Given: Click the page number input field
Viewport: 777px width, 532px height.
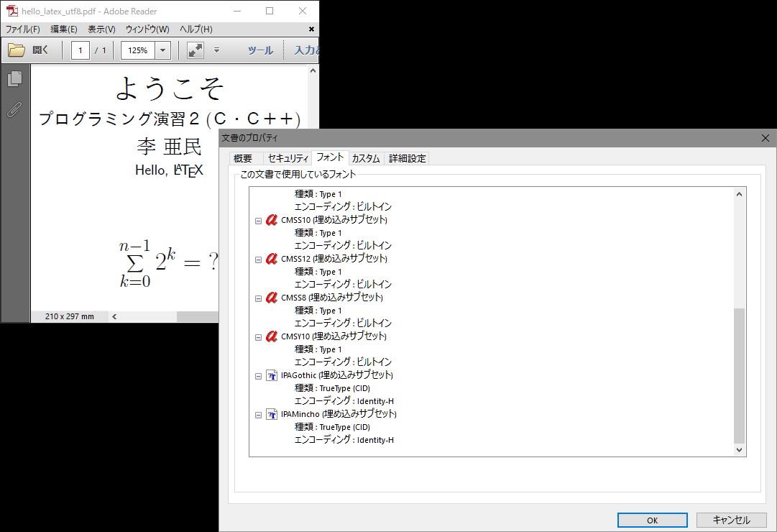Looking at the screenshot, I should pos(81,50).
